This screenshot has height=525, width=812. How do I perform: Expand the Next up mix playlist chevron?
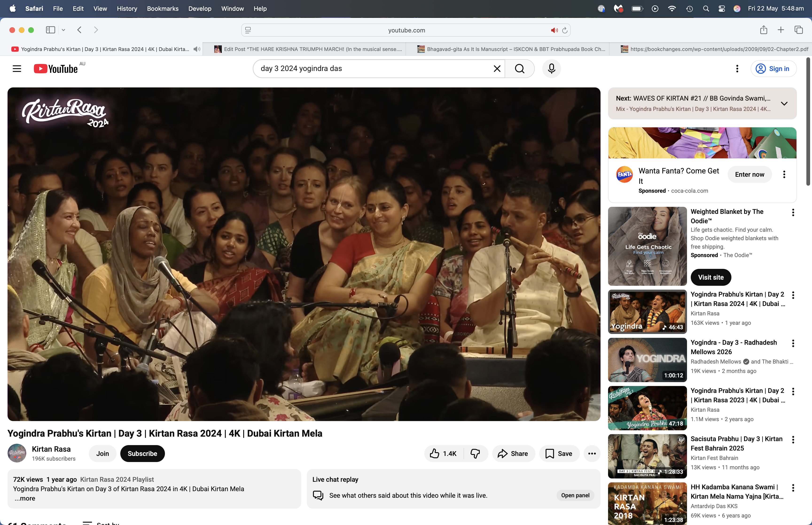pos(784,103)
